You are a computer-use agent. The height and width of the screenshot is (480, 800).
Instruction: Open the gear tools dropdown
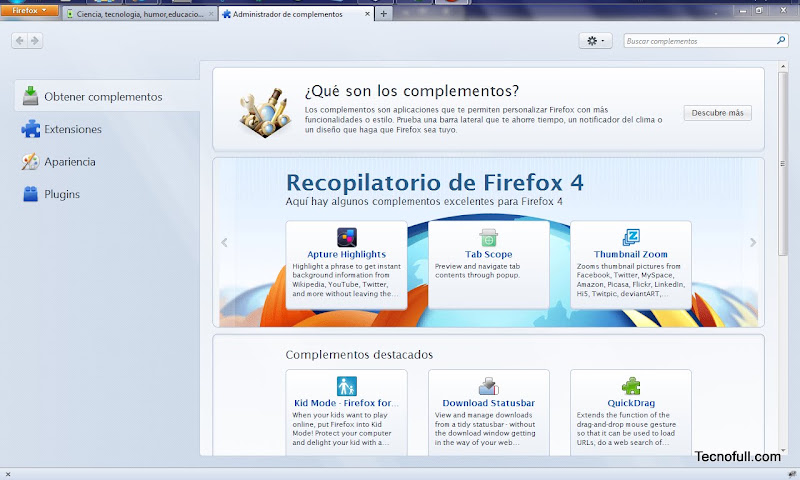click(x=595, y=40)
